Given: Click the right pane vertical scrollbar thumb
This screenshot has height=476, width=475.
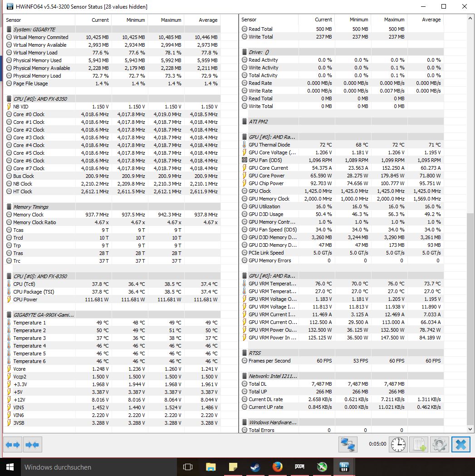Looking at the screenshot, I should tap(470, 319).
